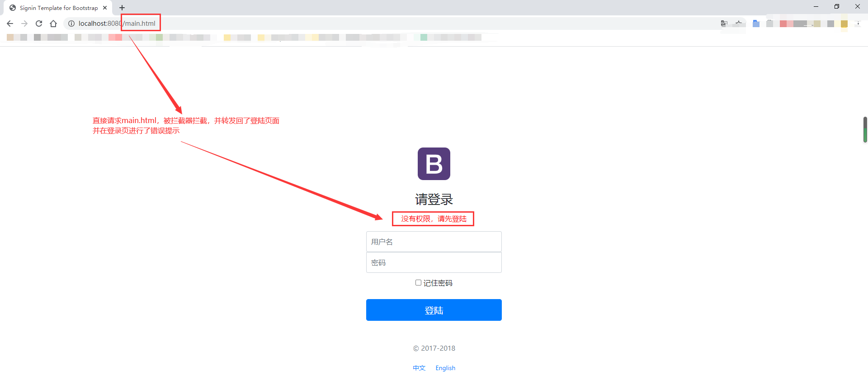Open Chrome's three-dot menu

point(858,24)
